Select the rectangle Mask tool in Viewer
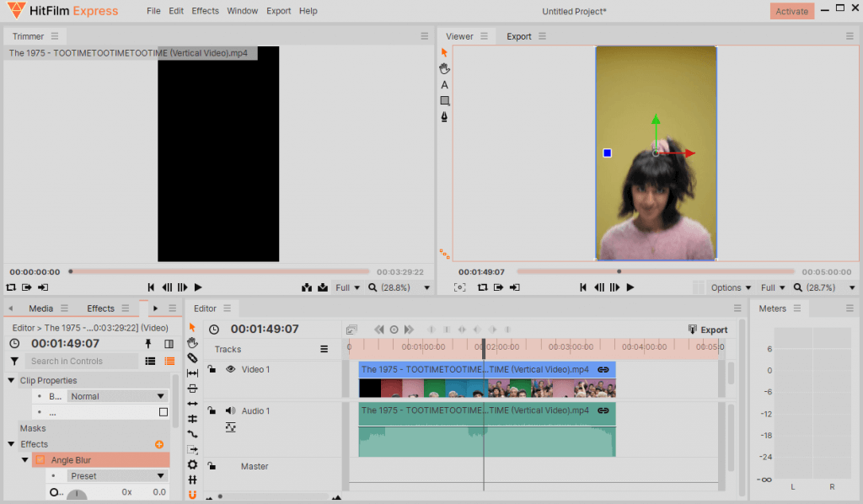The width and height of the screenshot is (863, 504). 445,100
